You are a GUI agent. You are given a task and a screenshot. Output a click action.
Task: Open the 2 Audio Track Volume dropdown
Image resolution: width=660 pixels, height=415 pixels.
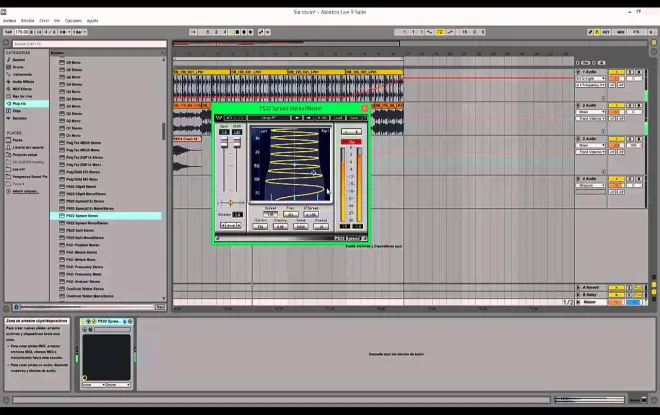point(591,119)
